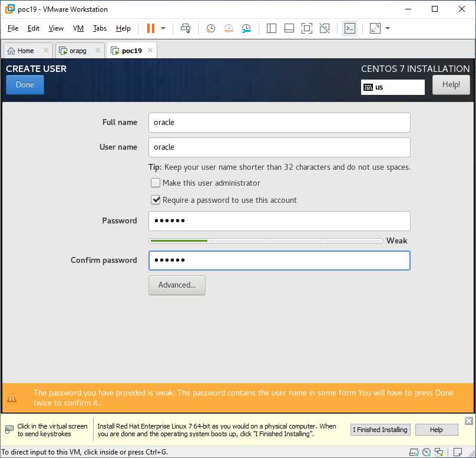Close the orapg tab
476x458 pixels.
[97, 50]
